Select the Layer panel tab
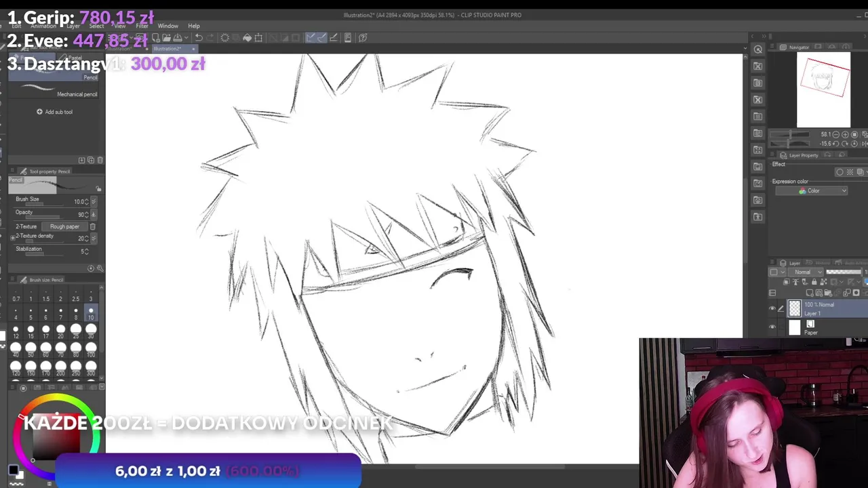Viewport: 868px width, 488px height. [791, 263]
